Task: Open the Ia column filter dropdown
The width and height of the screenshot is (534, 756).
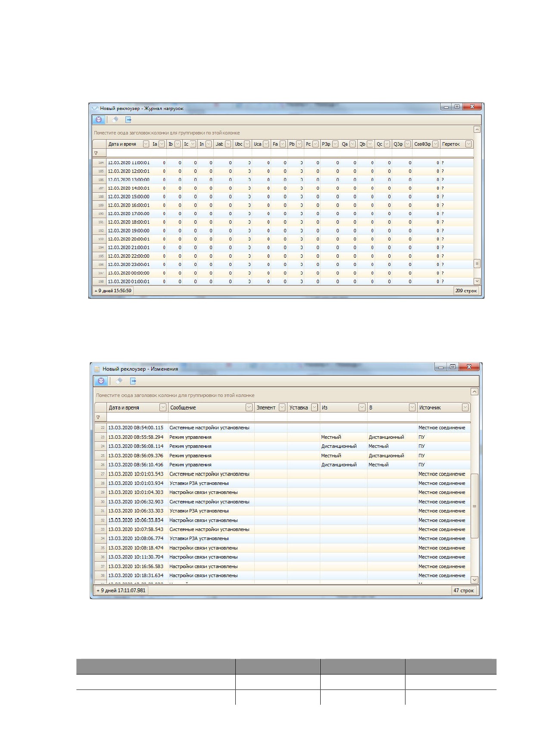Action: 162,144
